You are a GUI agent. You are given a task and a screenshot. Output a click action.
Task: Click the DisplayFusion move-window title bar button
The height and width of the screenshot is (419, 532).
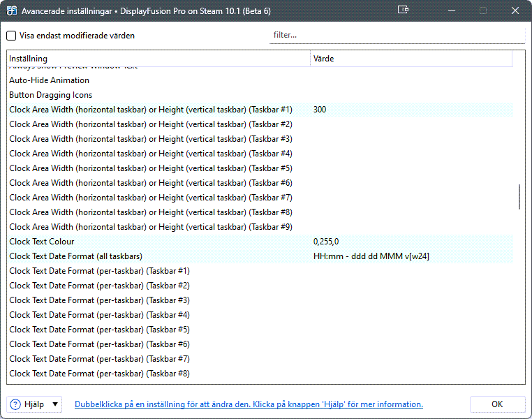coord(403,10)
